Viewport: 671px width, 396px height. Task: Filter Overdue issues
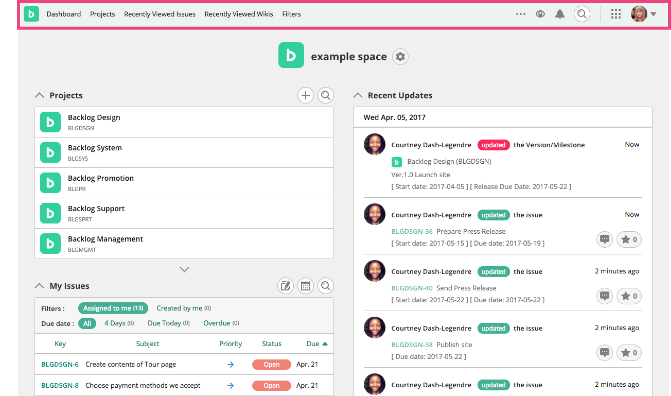221,323
